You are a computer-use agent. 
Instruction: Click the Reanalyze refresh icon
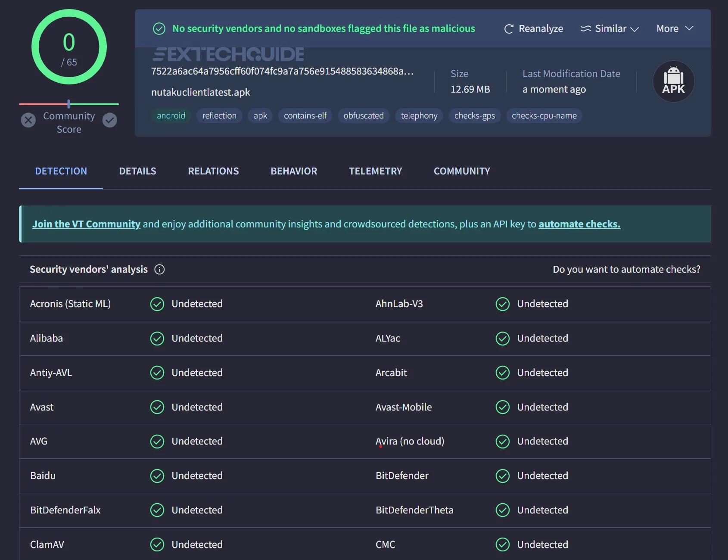click(509, 29)
